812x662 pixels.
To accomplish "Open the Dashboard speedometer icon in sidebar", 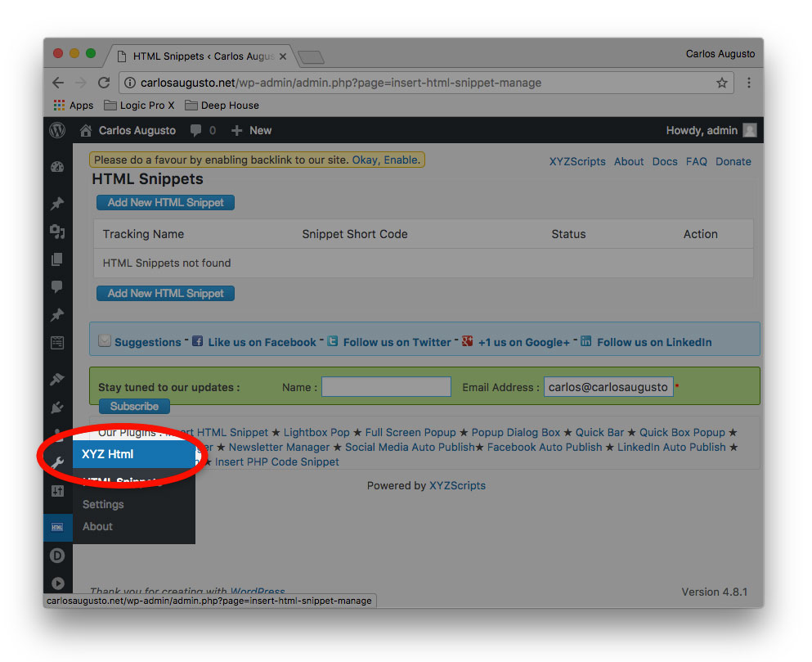I will pyautogui.click(x=57, y=168).
